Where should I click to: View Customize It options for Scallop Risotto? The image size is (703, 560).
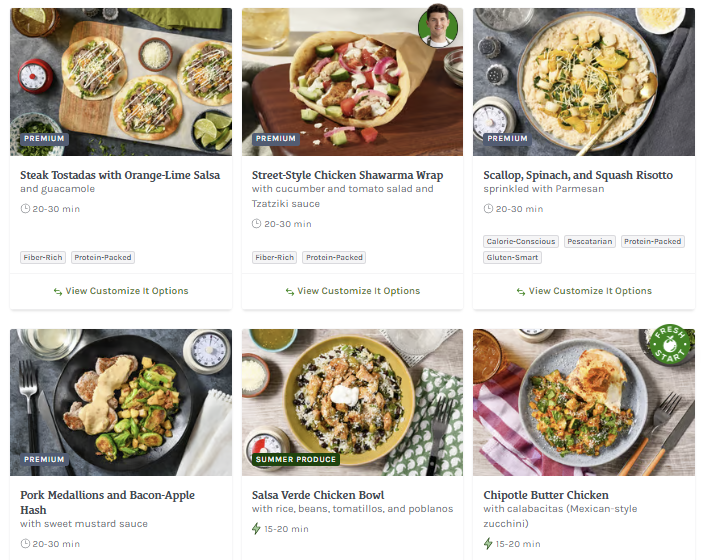584,291
